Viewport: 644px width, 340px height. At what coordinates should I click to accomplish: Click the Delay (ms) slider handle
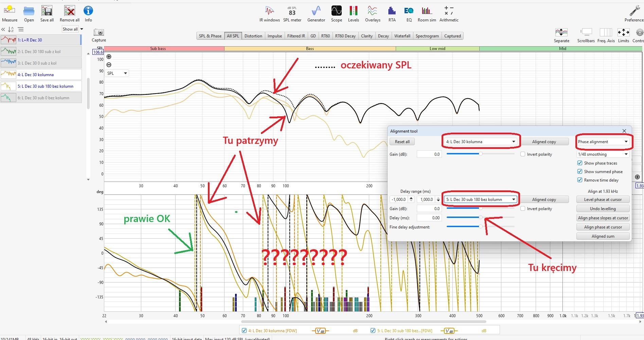click(x=481, y=217)
